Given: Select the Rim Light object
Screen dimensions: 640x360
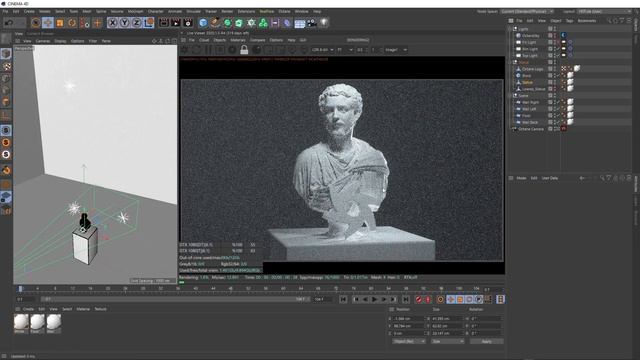Looking at the screenshot, I should (x=530, y=49).
